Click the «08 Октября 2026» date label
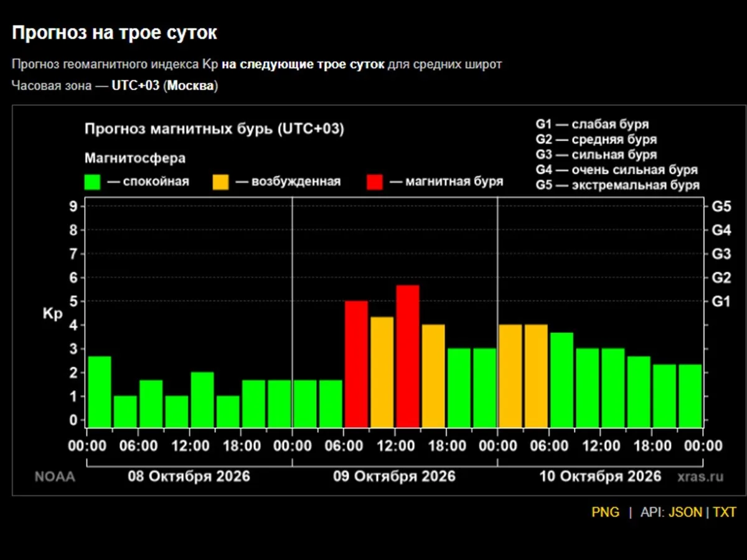Screen dimensions: 747x560 [x=189, y=477]
